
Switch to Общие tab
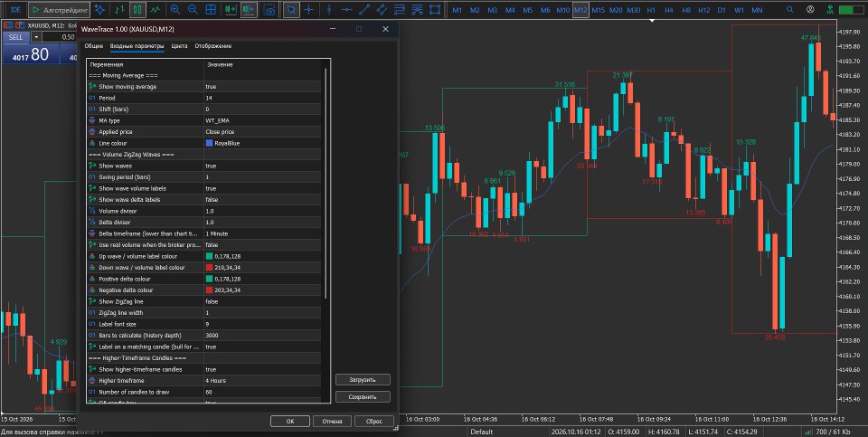click(93, 46)
